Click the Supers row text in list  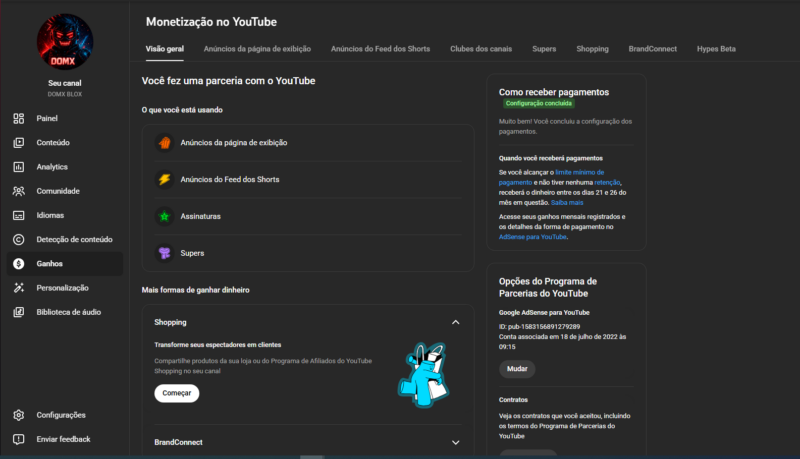tap(192, 253)
